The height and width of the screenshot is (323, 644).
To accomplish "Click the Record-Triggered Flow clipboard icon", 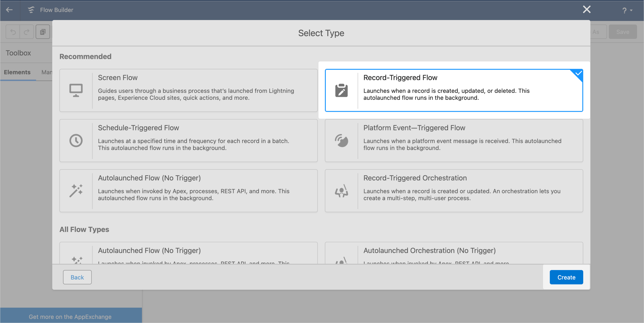I will [341, 90].
